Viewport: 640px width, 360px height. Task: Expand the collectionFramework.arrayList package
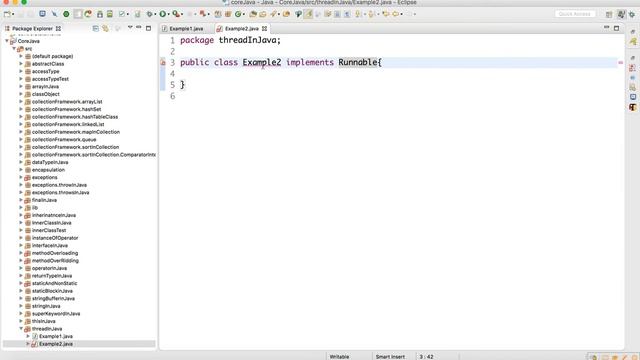click(21, 102)
